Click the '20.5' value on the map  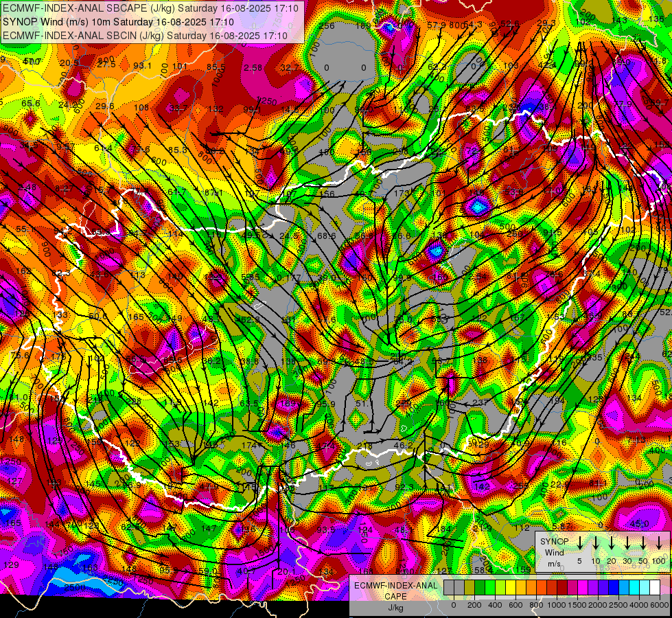(69, 63)
